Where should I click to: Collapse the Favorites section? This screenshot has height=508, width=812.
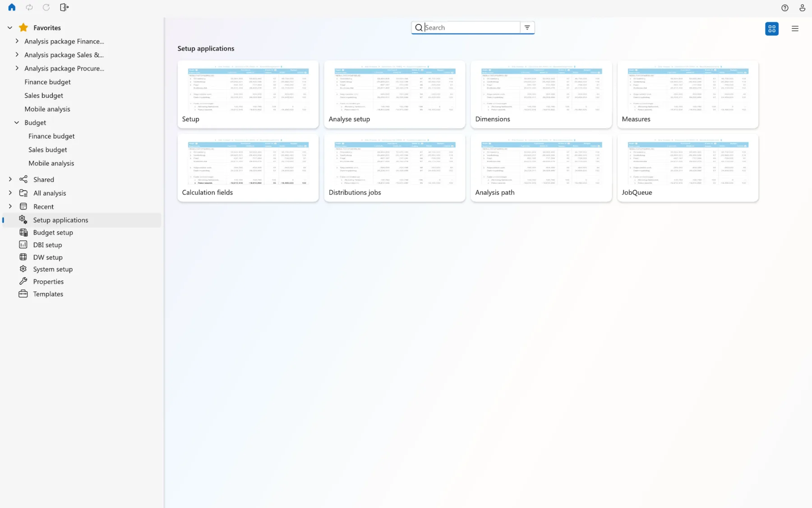tap(10, 28)
